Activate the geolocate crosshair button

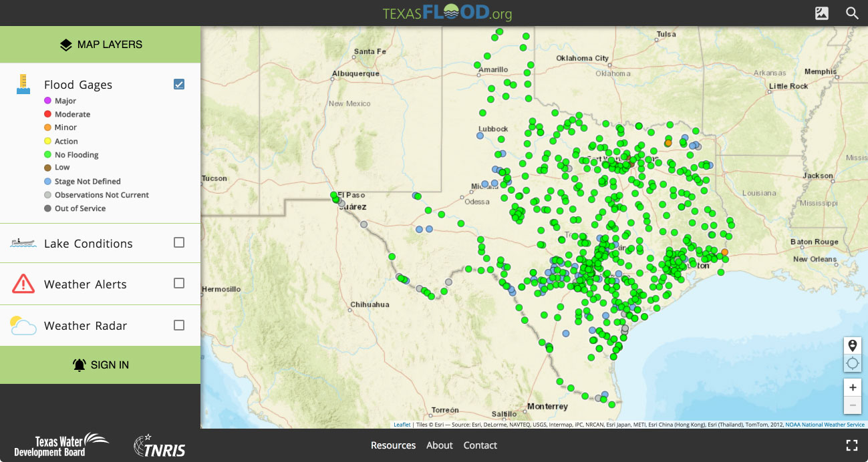coord(852,363)
